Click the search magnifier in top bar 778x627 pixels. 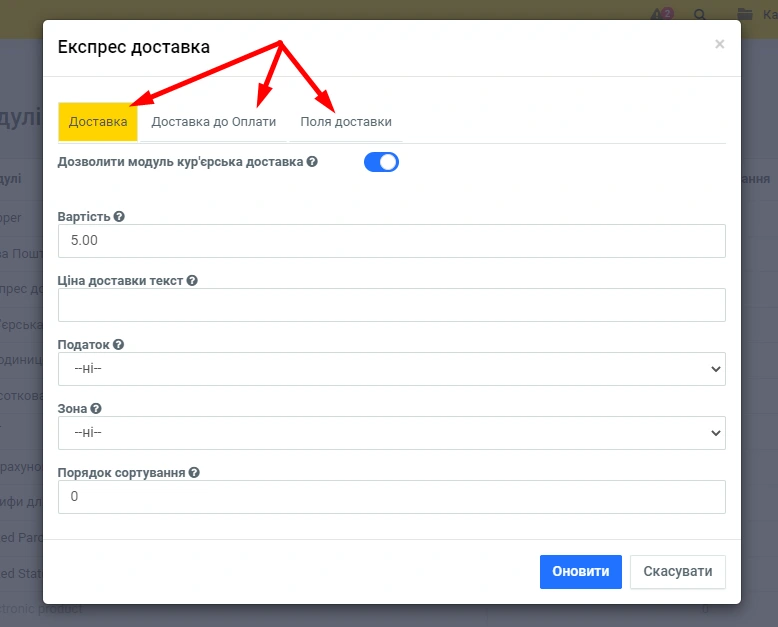[x=700, y=15]
